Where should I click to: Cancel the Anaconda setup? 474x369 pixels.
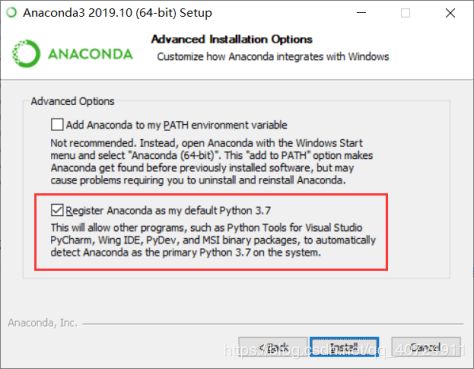[426, 347]
